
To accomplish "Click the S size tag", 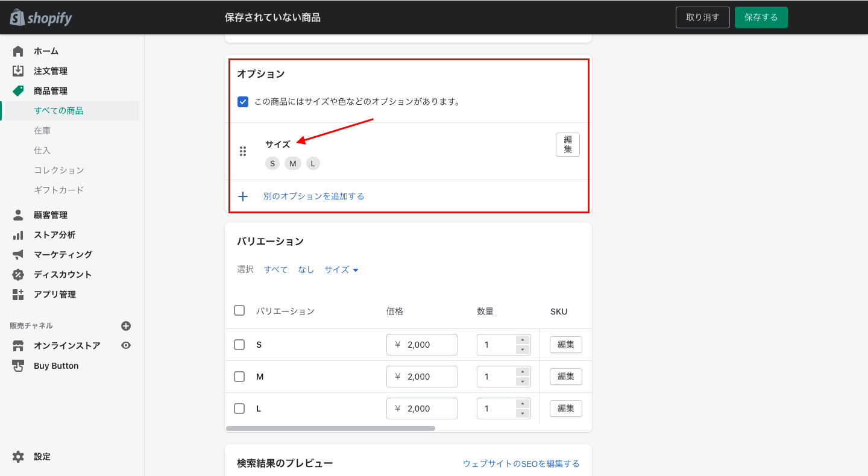I will coord(272,163).
